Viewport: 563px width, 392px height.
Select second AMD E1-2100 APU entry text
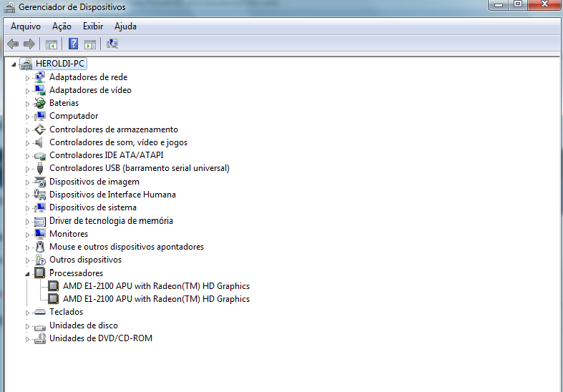tap(156, 299)
